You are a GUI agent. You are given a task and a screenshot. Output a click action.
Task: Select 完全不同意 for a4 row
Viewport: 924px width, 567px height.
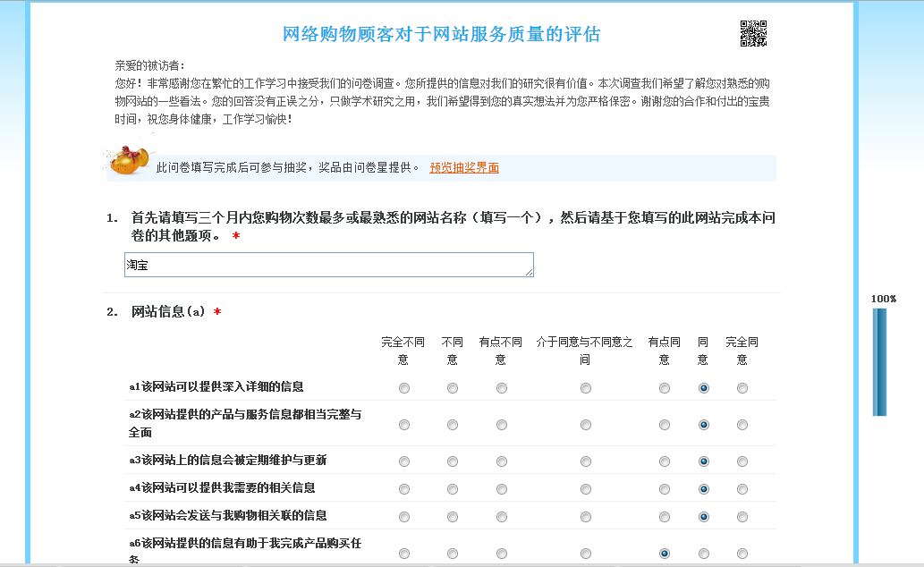pyautogui.click(x=404, y=489)
